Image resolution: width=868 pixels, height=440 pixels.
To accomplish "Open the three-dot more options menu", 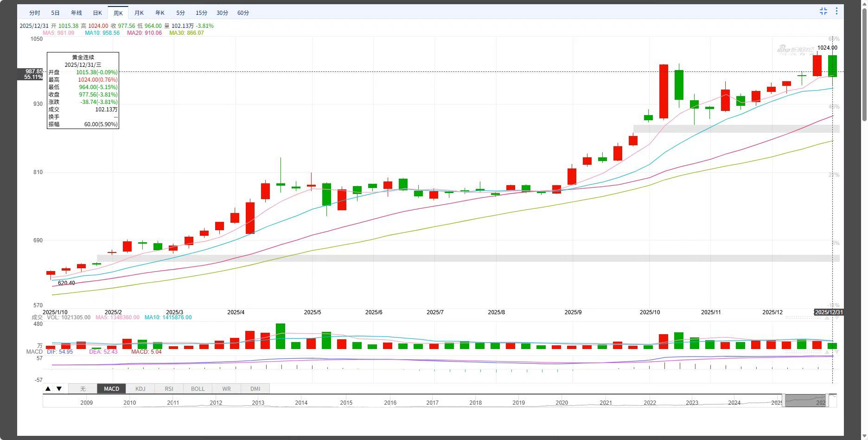I will [x=836, y=11].
